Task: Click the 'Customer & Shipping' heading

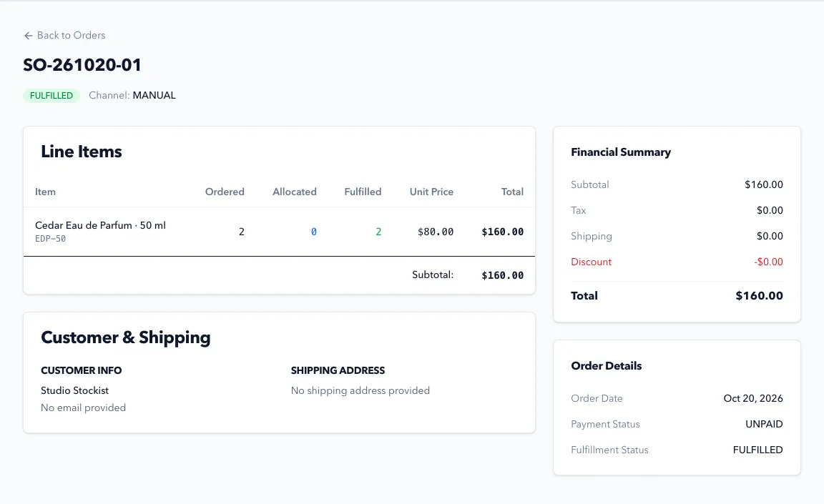Action: pyautogui.click(x=126, y=337)
